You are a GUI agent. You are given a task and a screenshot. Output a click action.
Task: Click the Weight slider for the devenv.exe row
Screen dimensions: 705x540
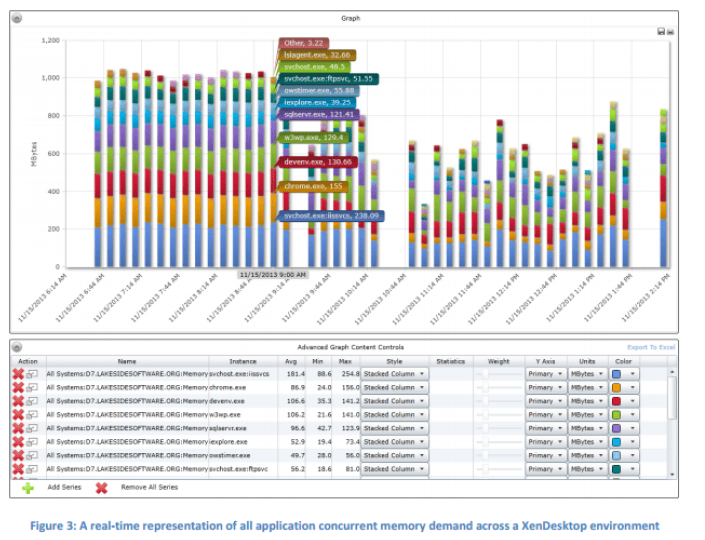tap(499, 401)
